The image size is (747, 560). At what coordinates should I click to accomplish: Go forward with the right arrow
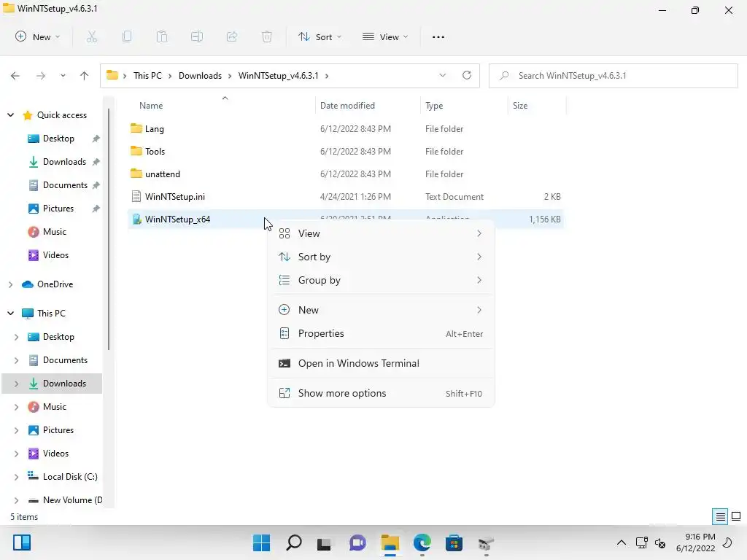click(x=41, y=76)
